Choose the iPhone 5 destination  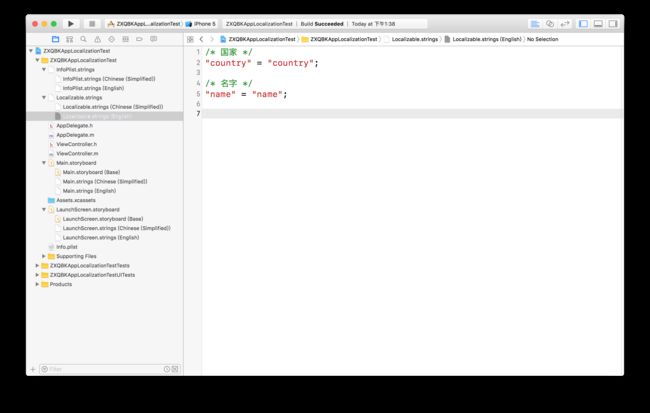click(201, 24)
